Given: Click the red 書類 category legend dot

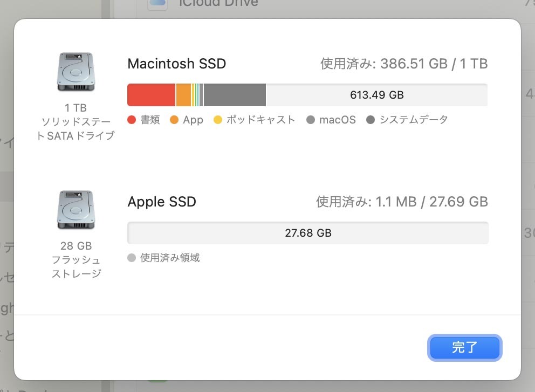Looking at the screenshot, I should tap(131, 120).
